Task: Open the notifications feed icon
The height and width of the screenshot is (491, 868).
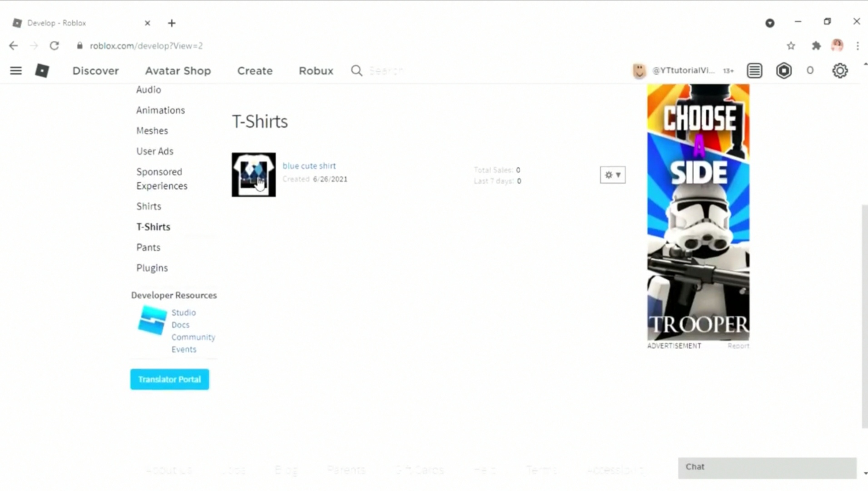Action: click(754, 70)
